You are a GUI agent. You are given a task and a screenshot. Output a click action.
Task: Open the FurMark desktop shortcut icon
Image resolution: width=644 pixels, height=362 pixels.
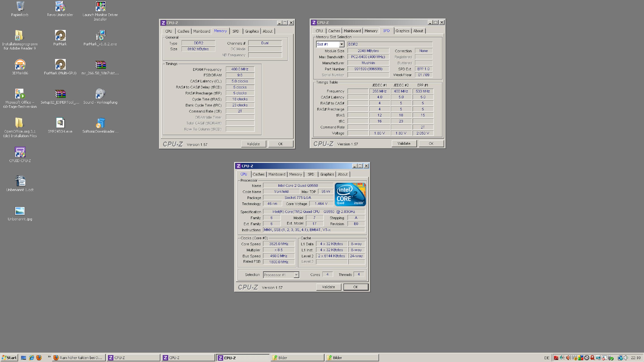[60, 36]
